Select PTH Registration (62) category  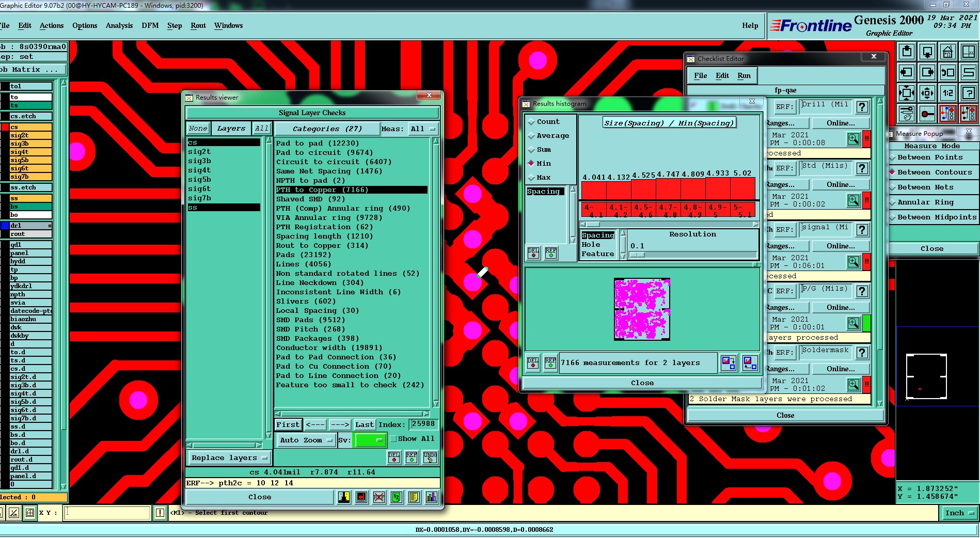(x=324, y=227)
